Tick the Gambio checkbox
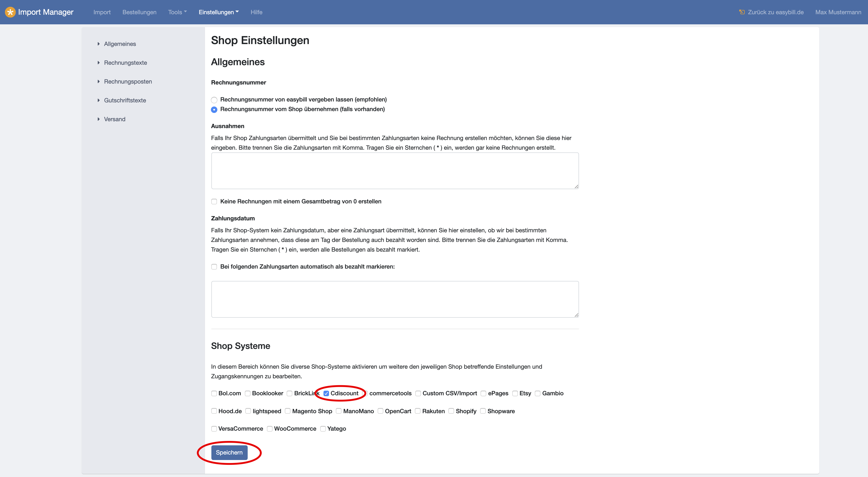This screenshot has width=868, height=477. point(538,393)
